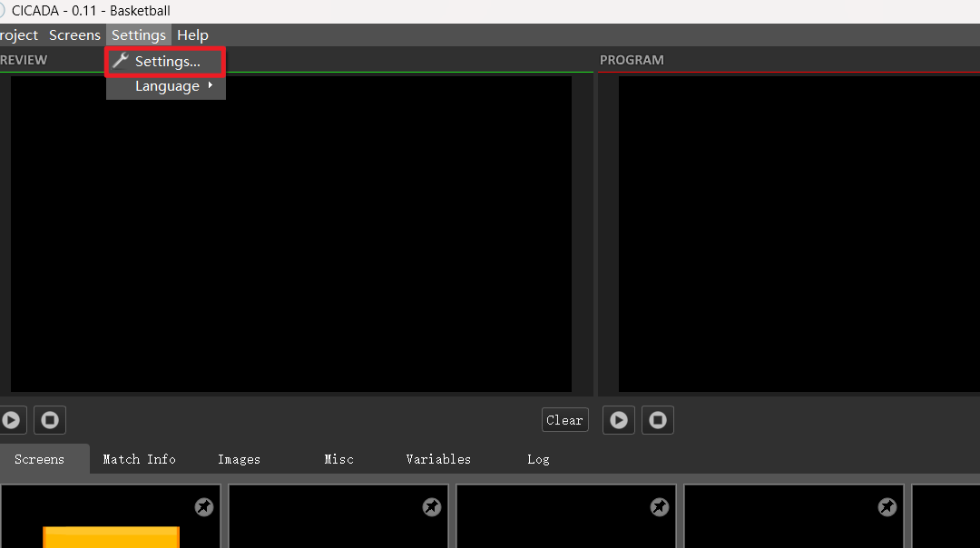
Task: Click the pin icon on the first screen thumbnail
Action: point(204,507)
